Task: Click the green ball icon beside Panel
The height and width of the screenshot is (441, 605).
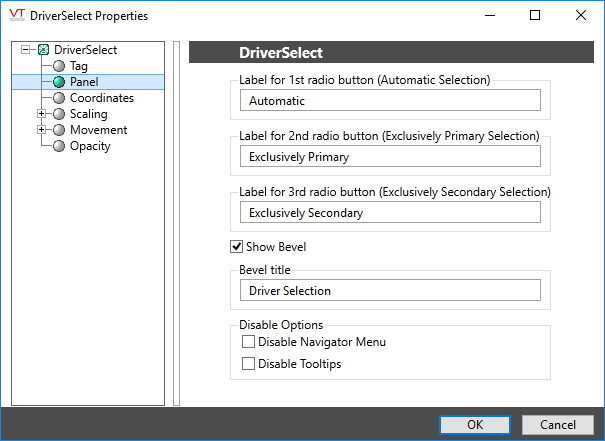Action: click(59, 82)
